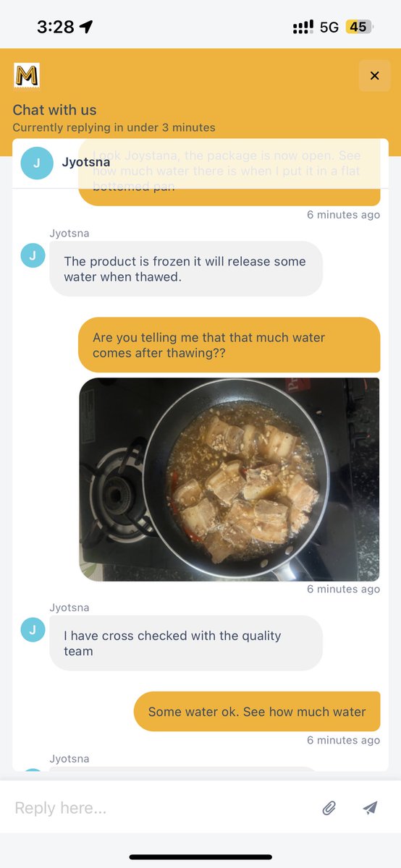This screenshot has height=868, width=401.
Task: Tap the 'Chat with us' heading
Action: click(54, 110)
